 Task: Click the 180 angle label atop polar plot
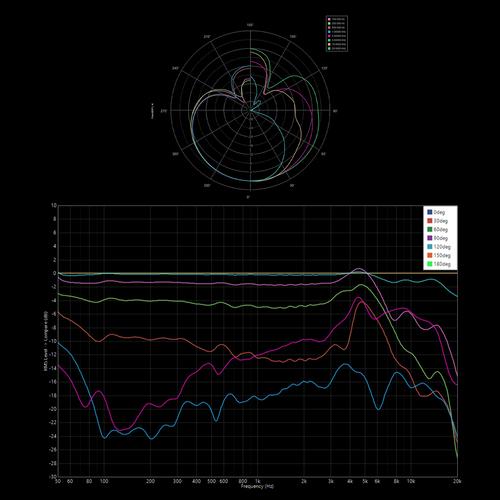point(250,25)
